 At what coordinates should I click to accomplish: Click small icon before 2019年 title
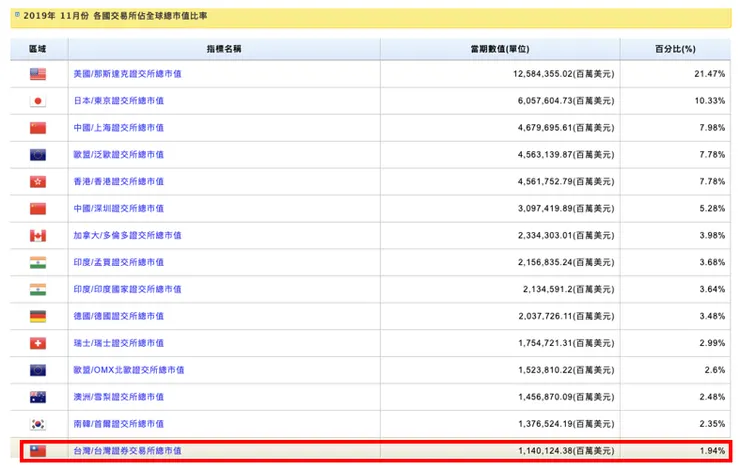[17, 15]
